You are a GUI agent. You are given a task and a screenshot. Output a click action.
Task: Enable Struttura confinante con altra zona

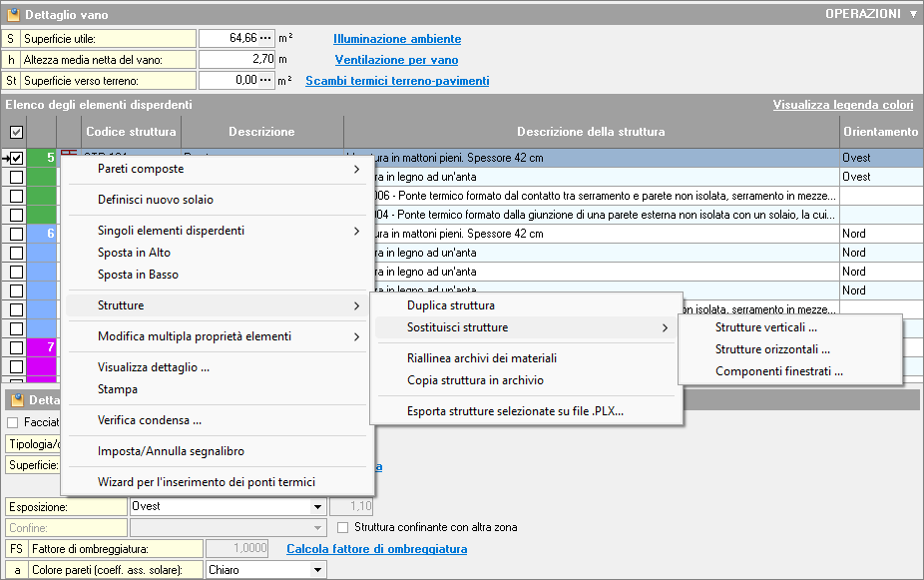click(x=343, y=527)
